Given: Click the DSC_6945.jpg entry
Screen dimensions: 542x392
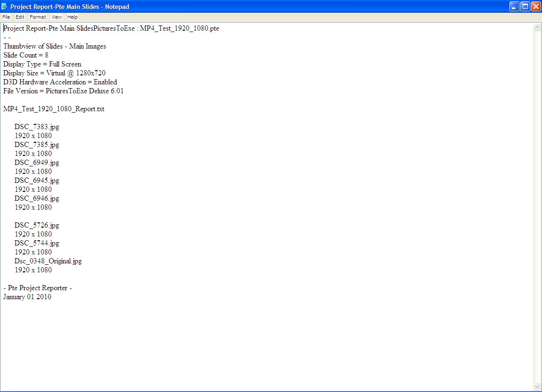Looking at the screenshot, I should [x=37, y=181].
